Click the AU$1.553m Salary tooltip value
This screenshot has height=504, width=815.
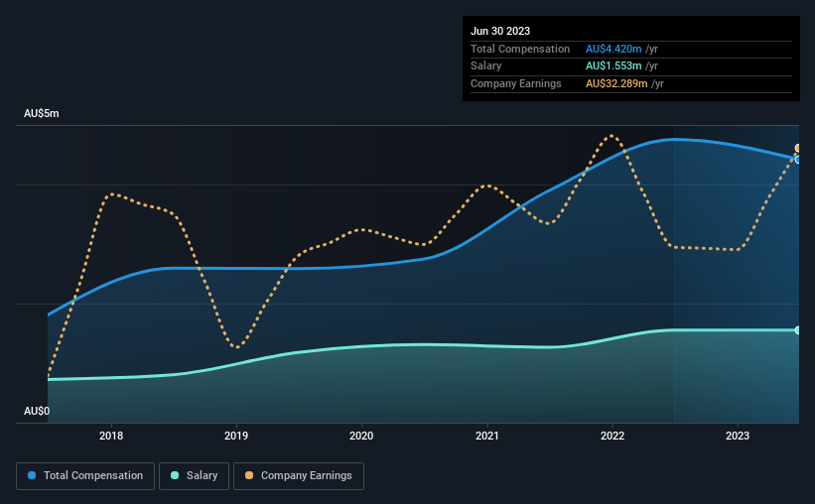pyautogui.click(x=613, y=66)
